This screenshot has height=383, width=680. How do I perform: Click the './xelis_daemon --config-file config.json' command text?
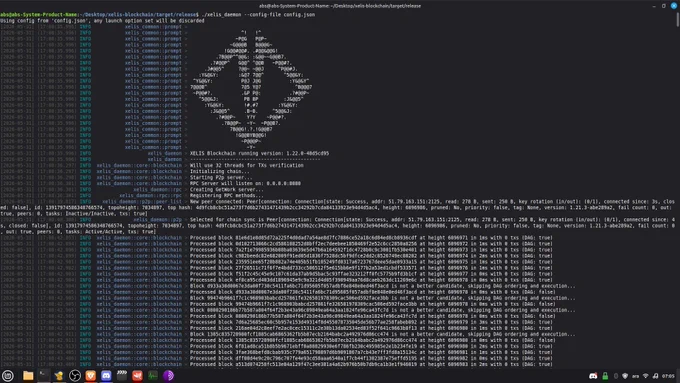click(x=258, y=14)
